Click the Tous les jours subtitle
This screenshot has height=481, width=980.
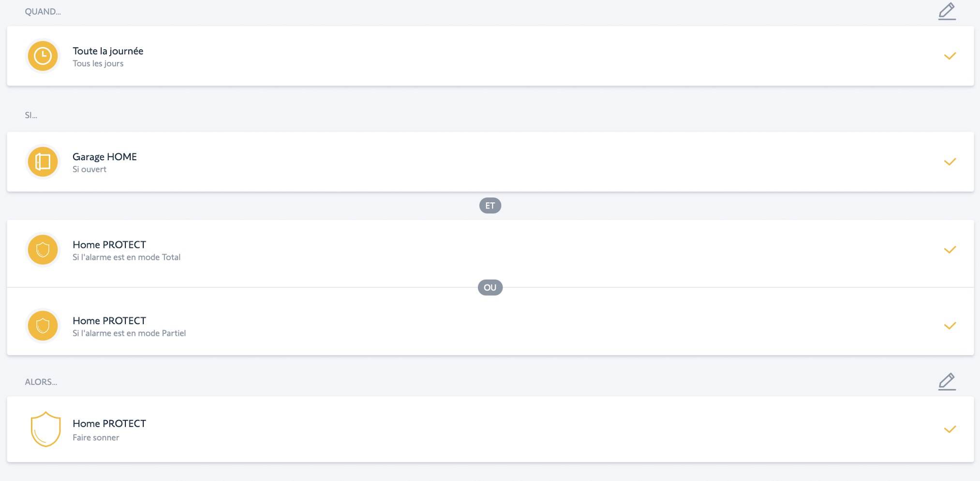pyautogui.click(x=98, y=64)
